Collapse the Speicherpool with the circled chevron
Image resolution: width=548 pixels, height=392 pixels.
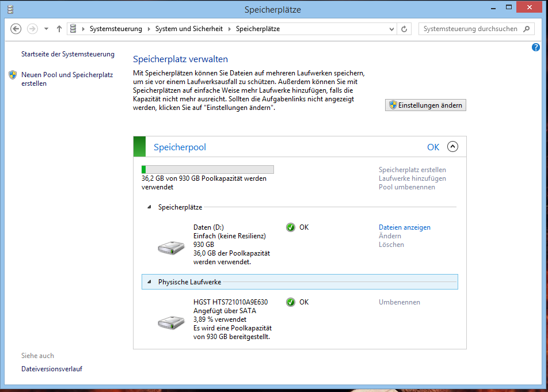point(452,146)
